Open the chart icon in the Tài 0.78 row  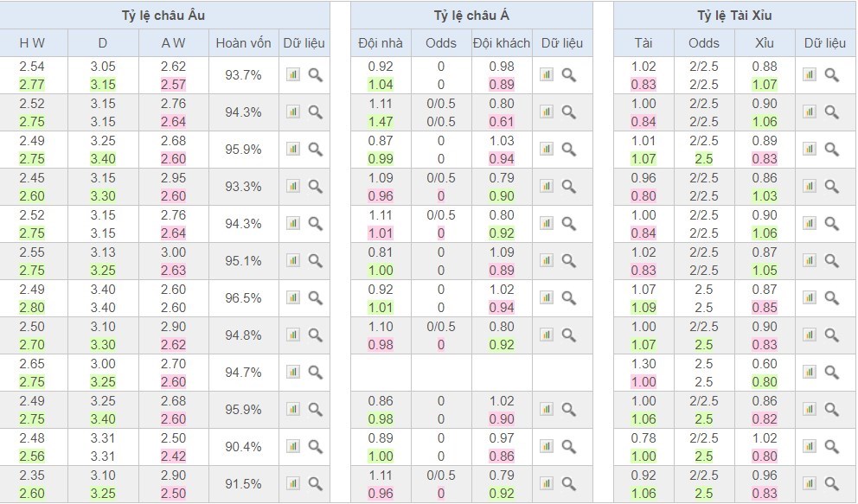pos(810,447)
